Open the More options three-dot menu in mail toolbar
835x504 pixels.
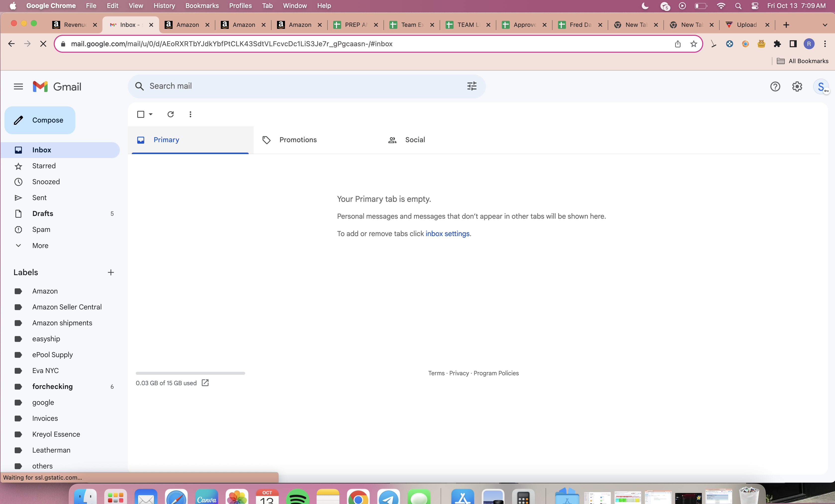[190, 114]
